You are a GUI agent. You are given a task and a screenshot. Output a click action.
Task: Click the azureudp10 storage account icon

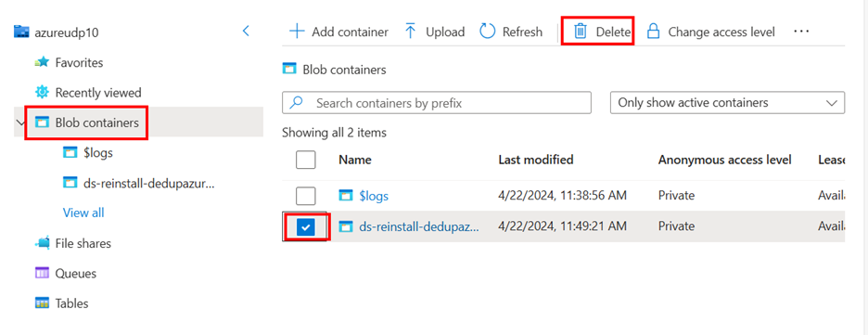pos(21,32)
